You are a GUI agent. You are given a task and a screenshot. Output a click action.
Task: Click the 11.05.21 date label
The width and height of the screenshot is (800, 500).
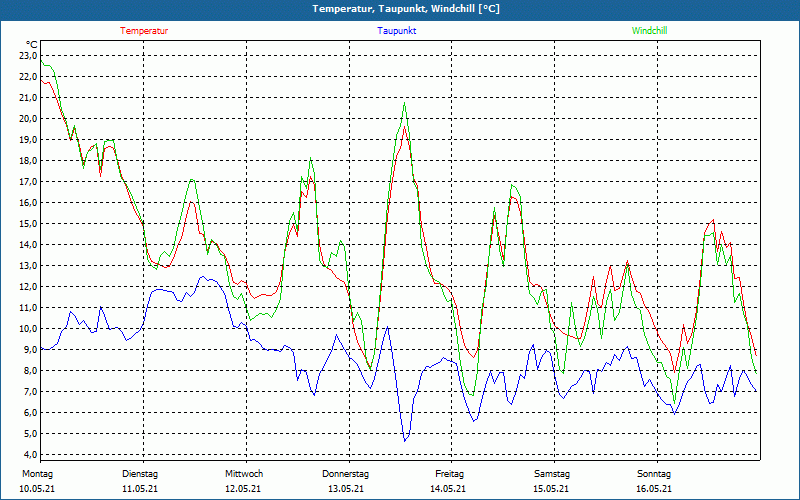pyautogui.click(x=140, y=489)
